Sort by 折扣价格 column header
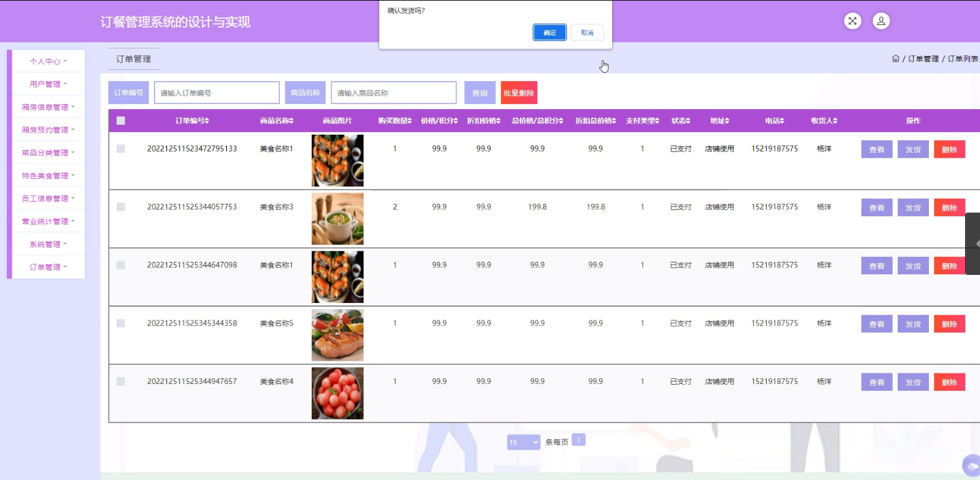Screen dimensions: 980x480 coord(484,121)
